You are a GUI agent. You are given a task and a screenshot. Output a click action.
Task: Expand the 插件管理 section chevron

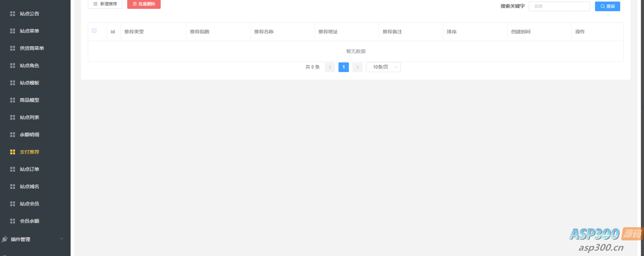(x=62, y=239)
